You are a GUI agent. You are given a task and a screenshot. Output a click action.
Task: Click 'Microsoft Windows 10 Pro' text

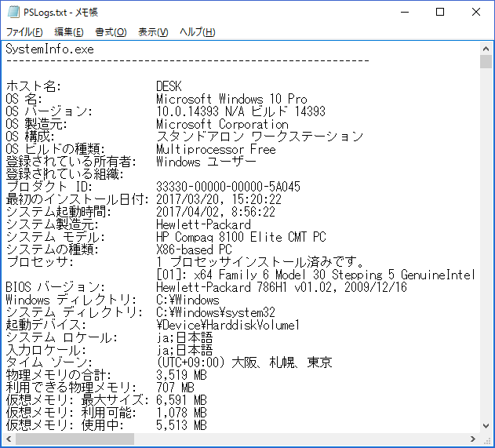(231, 99)
